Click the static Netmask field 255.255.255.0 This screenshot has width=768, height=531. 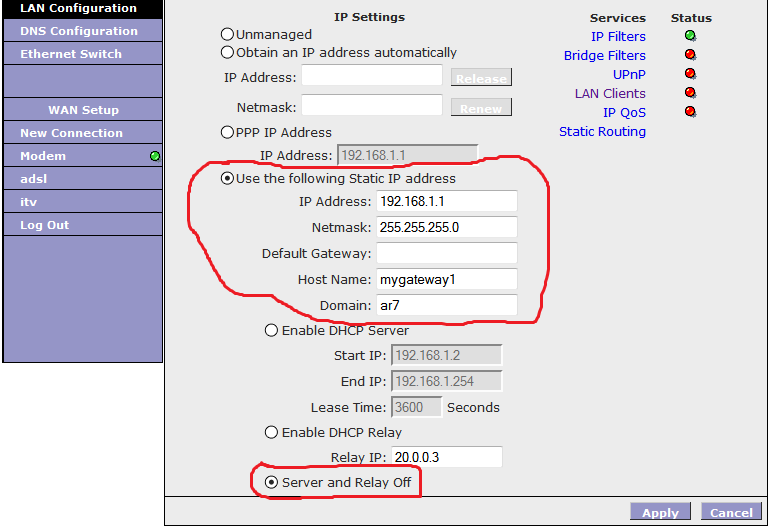(x=447, y=227)
